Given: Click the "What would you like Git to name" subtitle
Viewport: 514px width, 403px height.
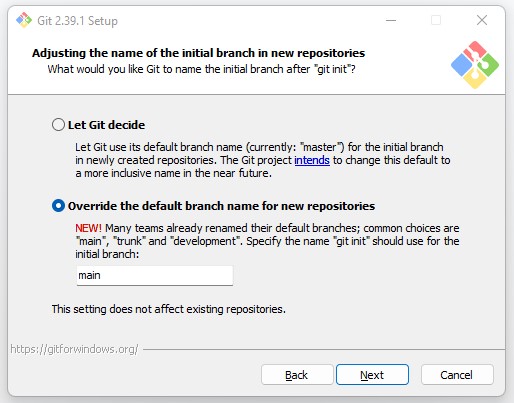Looking at the screenshot, I should tap(201, 69).
